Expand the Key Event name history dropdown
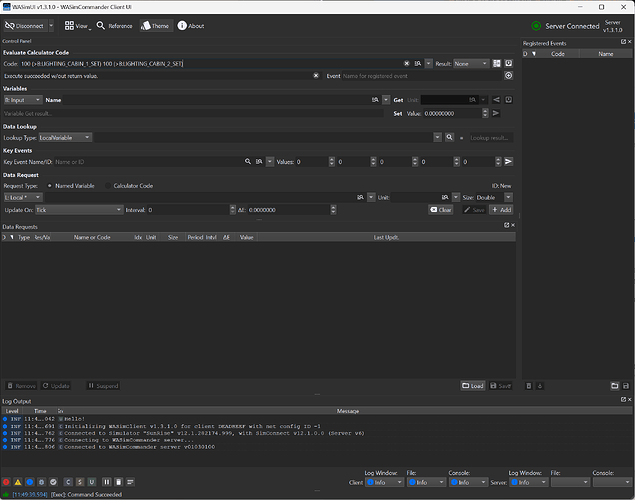This screenshot has height=500, width=635. [x=270, y=162]
